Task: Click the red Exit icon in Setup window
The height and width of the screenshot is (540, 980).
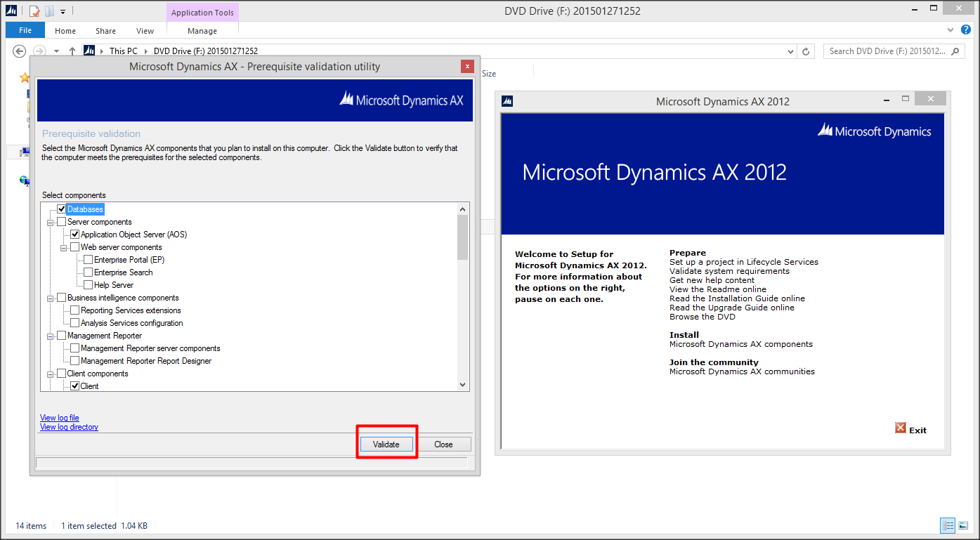Action: click(901, 428)
